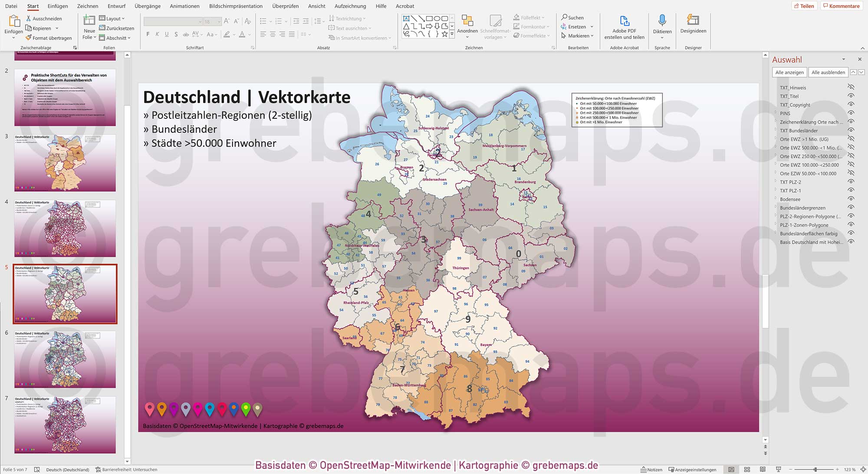Select the Ersetzen icon in Bearbeiten group
Screen dimensions: 868x474
[x=564, y=26]
